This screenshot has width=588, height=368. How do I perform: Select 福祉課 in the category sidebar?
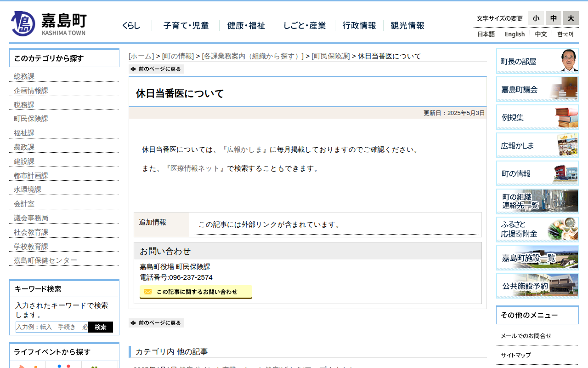[x=24, y=133]
